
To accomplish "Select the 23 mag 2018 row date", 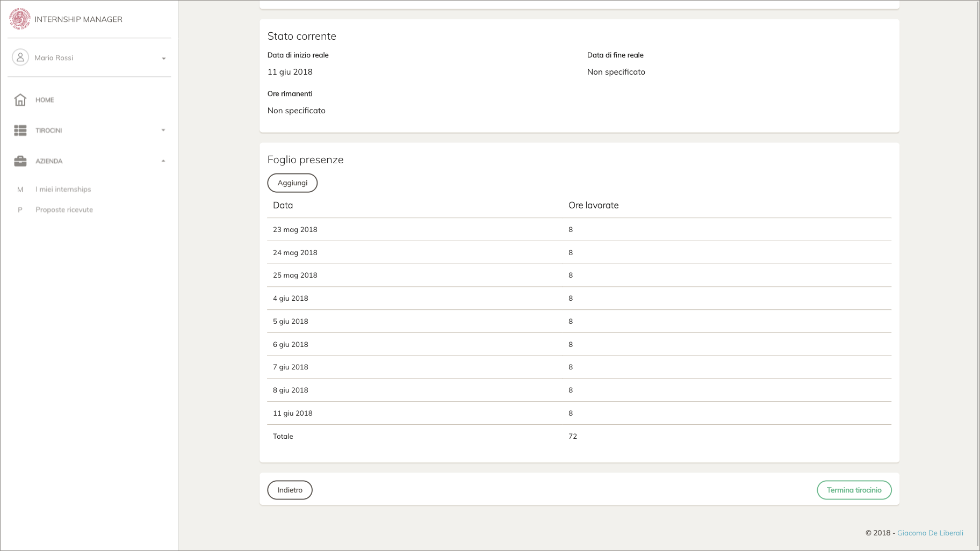I will tap(295, 230).
